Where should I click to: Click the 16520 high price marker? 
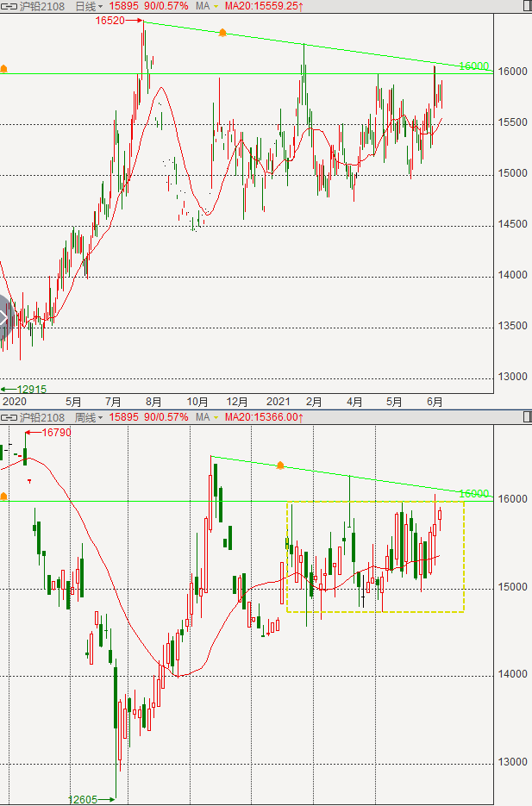click(x=110, y=21)
